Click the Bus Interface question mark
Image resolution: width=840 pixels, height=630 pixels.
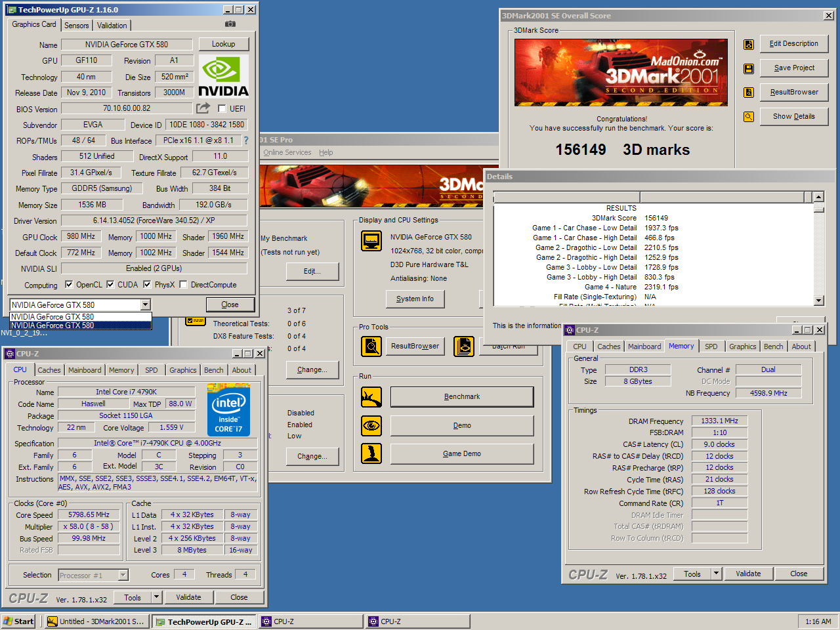click(246, 140)
